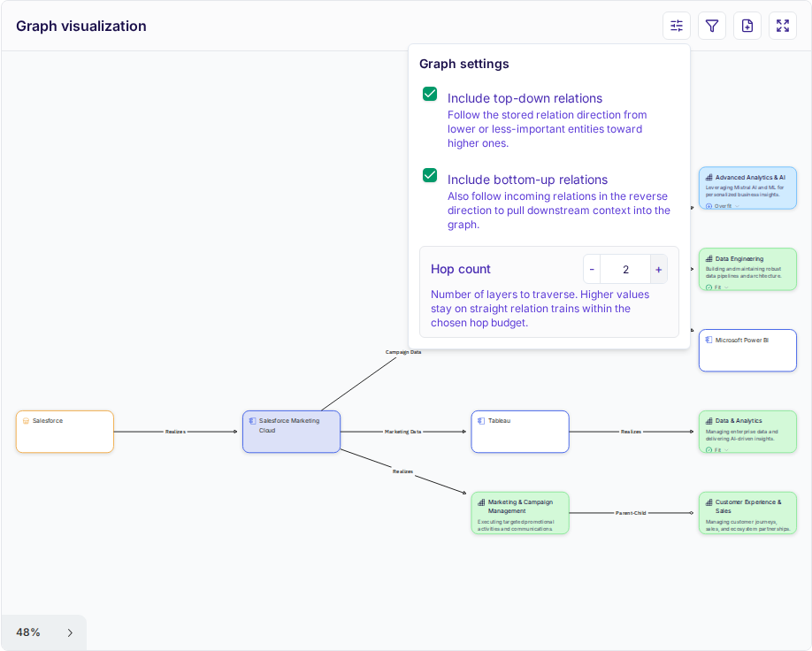Select Customer Experience & Sales node
Image resolution: width=812 pixels, height=651 pixels.
tap(747, 513)
